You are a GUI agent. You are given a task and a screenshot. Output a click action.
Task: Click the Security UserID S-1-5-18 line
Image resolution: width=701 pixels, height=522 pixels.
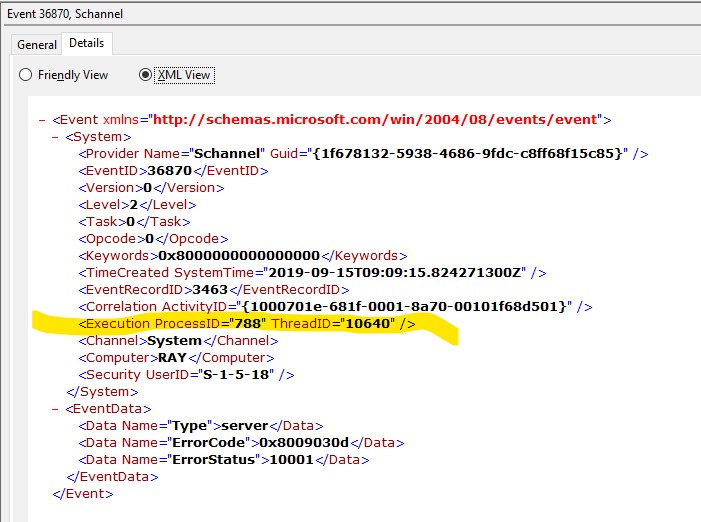click(186, 375)
